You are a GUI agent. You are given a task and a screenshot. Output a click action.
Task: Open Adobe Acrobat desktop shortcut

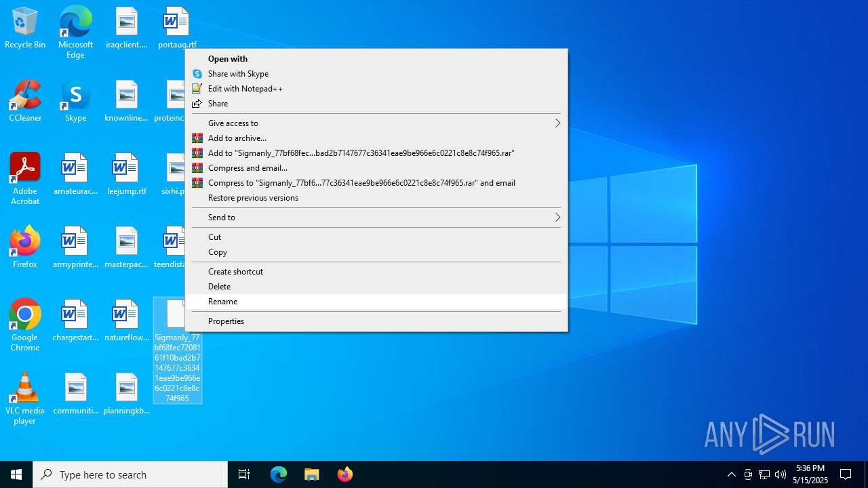(x=25, y=179)
